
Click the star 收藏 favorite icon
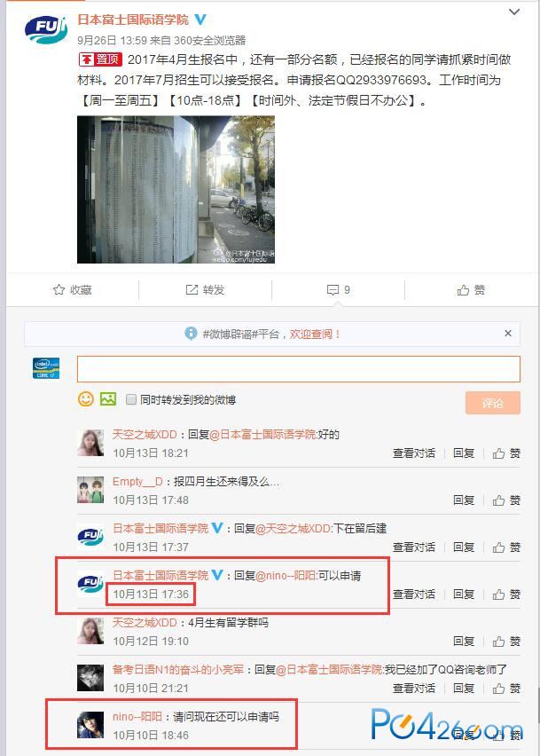(59, 290)
